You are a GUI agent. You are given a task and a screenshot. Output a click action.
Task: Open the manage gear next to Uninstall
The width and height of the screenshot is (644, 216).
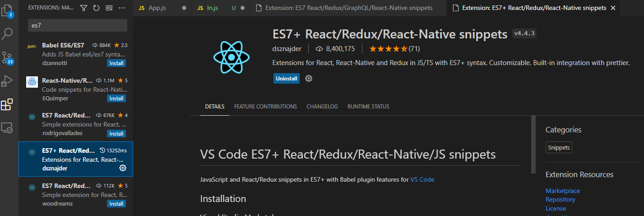[x=309, y=79]
